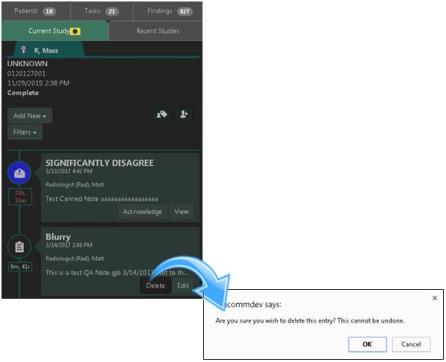
Task: Click the assign tag icon button
Action: (x=162, y=114)
